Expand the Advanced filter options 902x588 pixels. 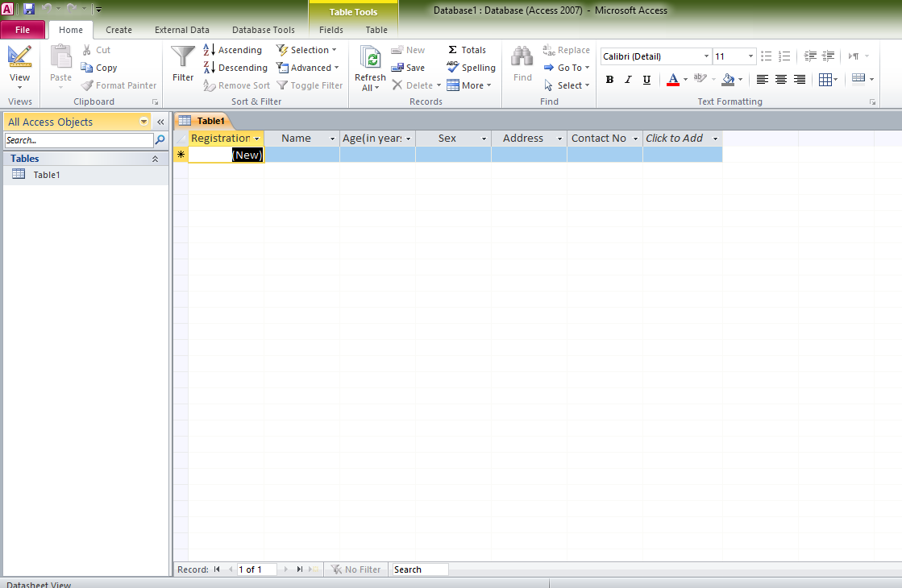pos(308,68)
